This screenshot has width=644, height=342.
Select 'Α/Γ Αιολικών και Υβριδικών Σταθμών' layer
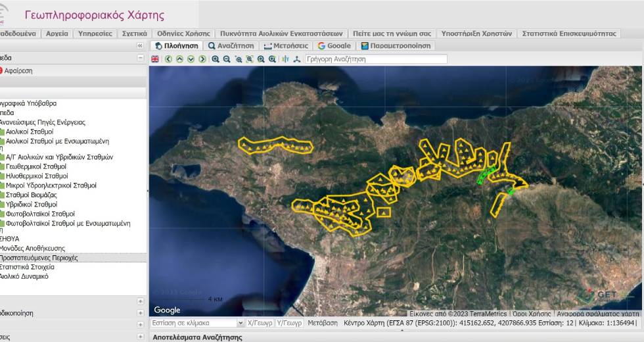coord(59,157)
